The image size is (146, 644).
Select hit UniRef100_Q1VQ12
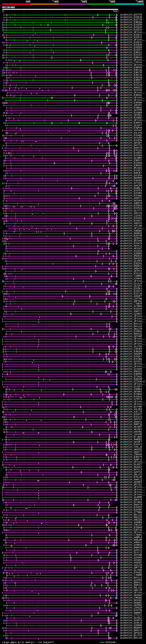click(131, 618)
